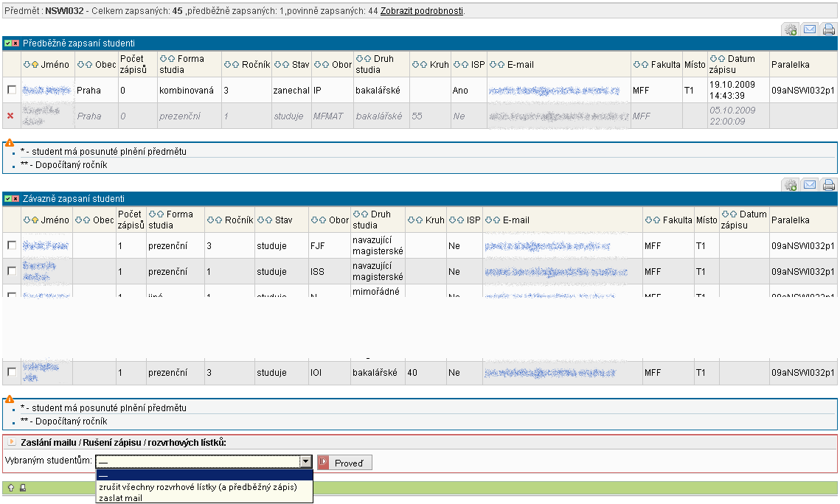
Task: Check the box for the FJF student row
Action: point(11,245)
